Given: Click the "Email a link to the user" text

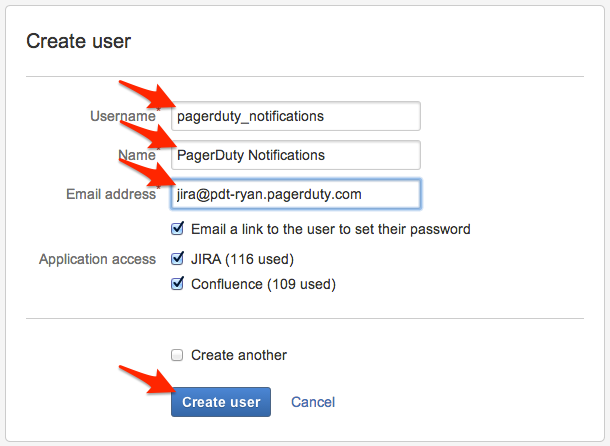Looking at the screenshot, I should [x=330, y=229].
